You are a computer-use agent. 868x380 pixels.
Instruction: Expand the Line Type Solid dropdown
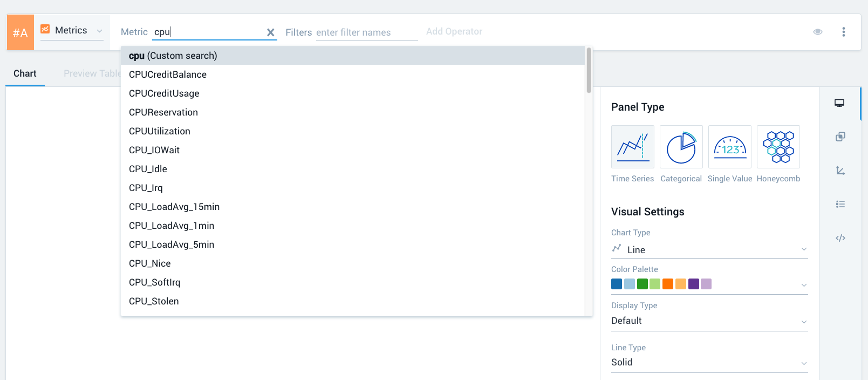click(x=709, y=362)
